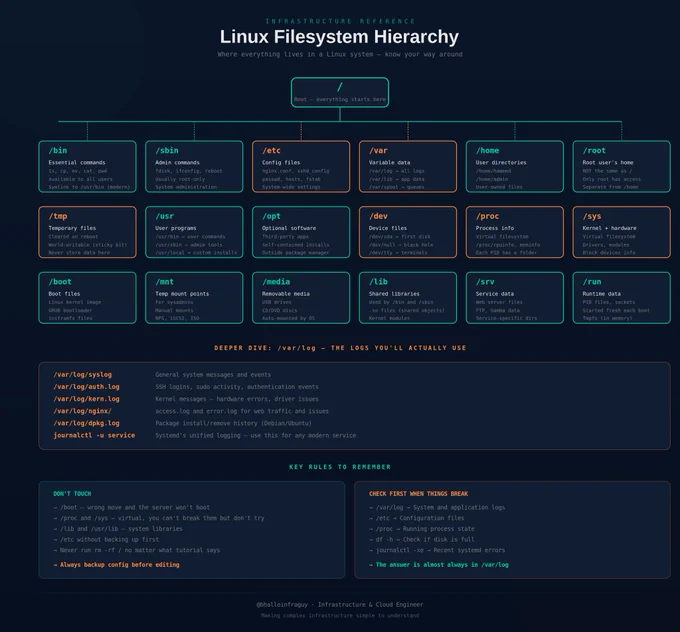This screenshot has height=632, width=680.
Task: Click the '/boot wrong move' warning line
Action: pyautogui.click(x=131, y=507)
